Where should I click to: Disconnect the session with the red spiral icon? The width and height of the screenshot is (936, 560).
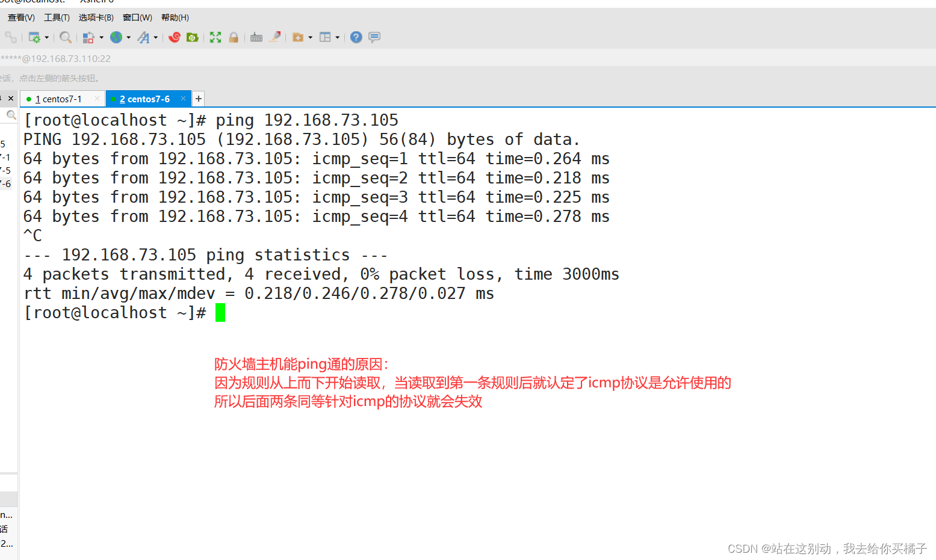[174, 37]
